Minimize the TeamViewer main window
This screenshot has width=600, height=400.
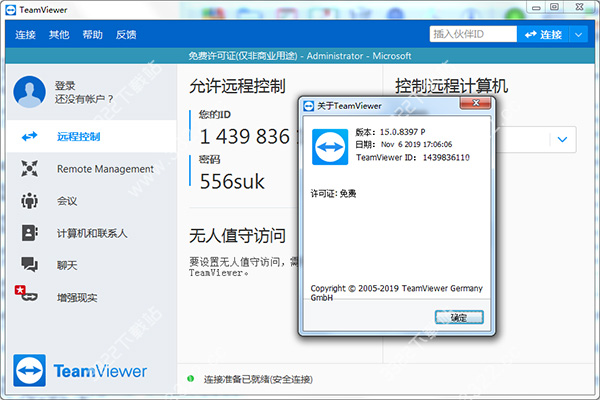pos(536,7)
